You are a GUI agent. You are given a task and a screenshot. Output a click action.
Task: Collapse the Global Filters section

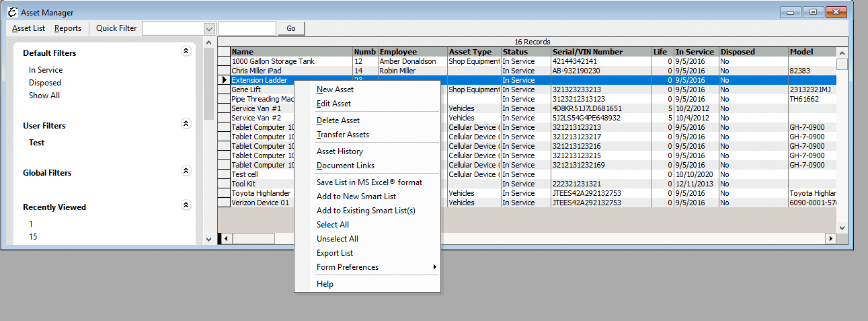click(186, 171)
